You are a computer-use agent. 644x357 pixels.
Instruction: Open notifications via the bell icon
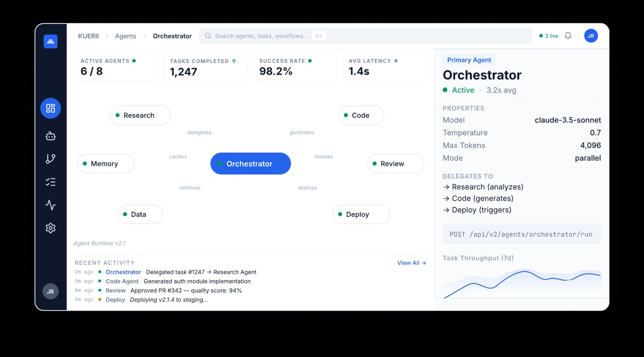(568, 36)
